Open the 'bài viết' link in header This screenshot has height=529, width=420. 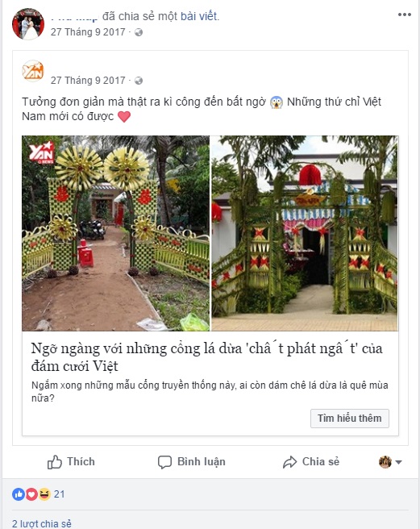(199, 16)
